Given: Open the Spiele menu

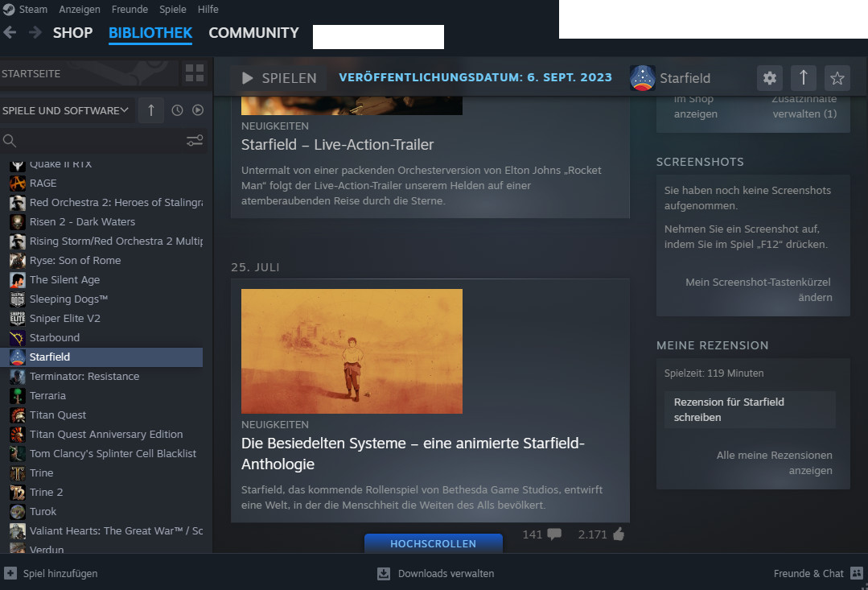Looking at the screenshot, I should pos(173,10).
